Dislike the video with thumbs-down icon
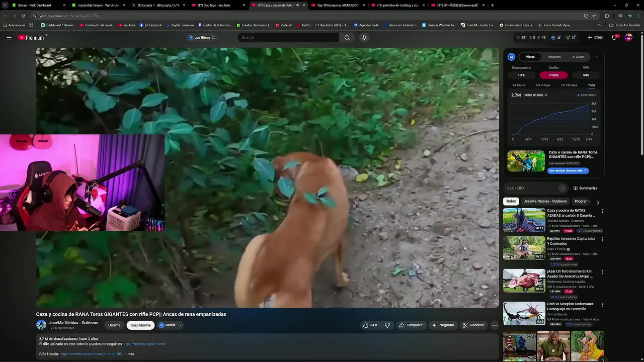644x362 pixels. pos(387,325)
